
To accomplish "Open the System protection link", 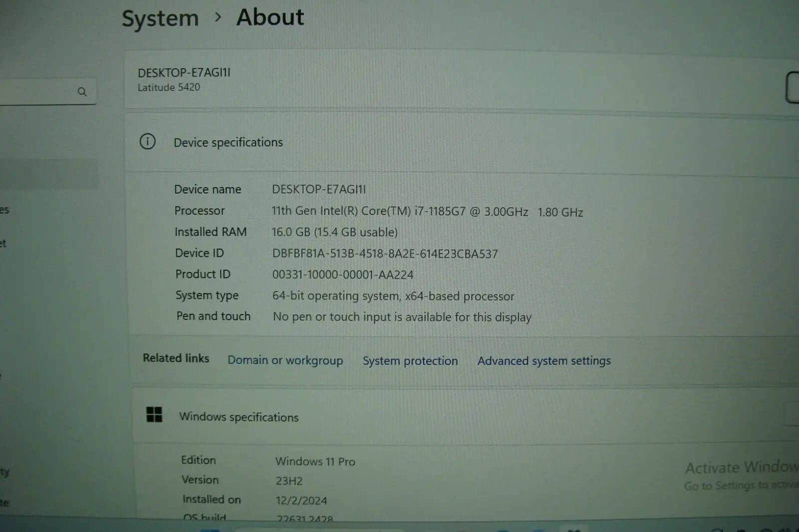I will 410,360.
